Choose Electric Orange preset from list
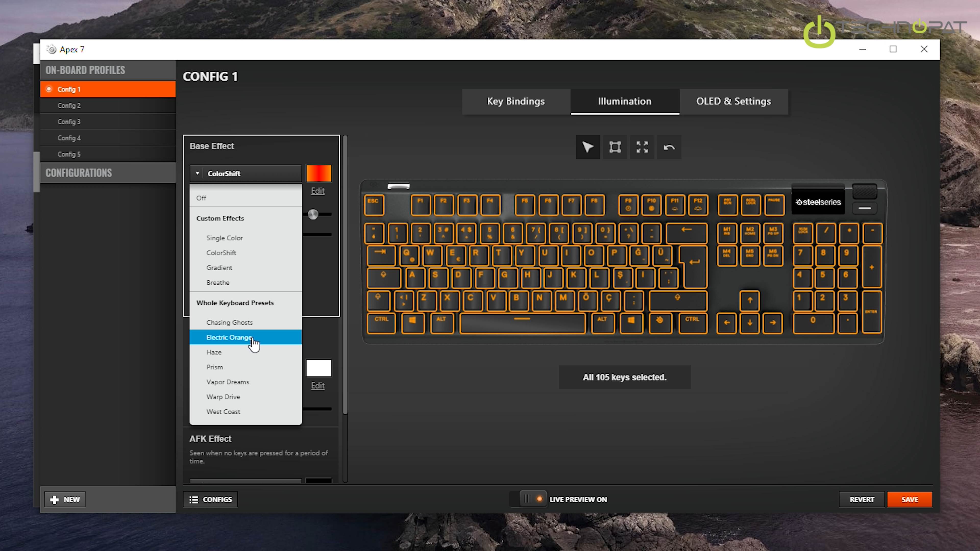The height and width of the screenshot is (551, 980). pyautogui.click(x=229, y=337)
